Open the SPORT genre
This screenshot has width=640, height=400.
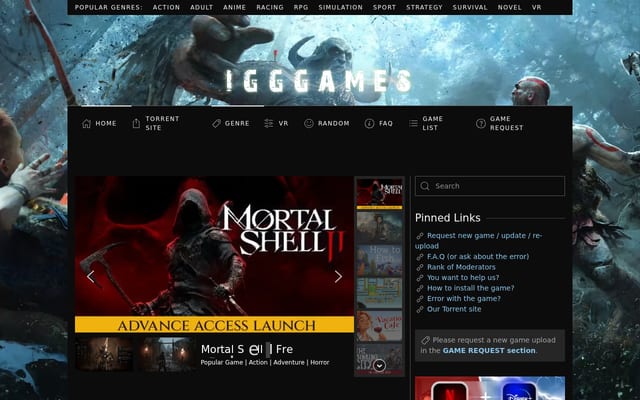point(384,7)
